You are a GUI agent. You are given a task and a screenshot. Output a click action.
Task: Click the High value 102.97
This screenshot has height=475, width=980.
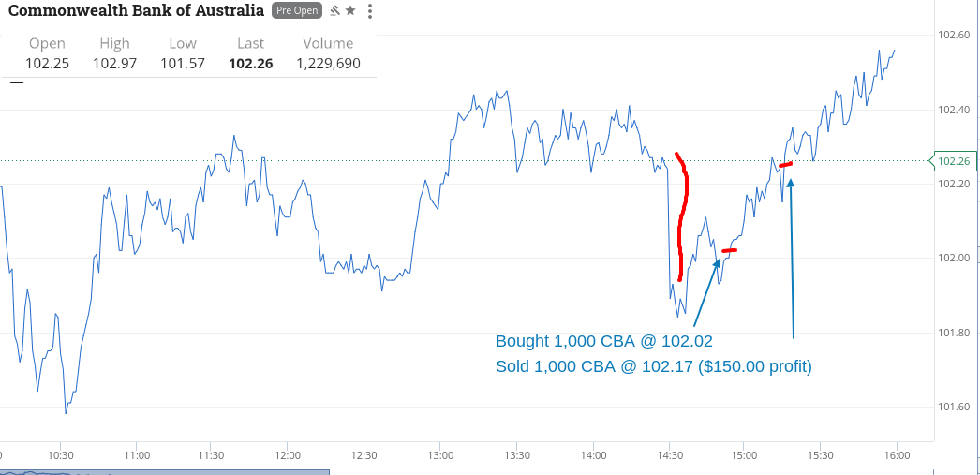[x=115, y=64]
